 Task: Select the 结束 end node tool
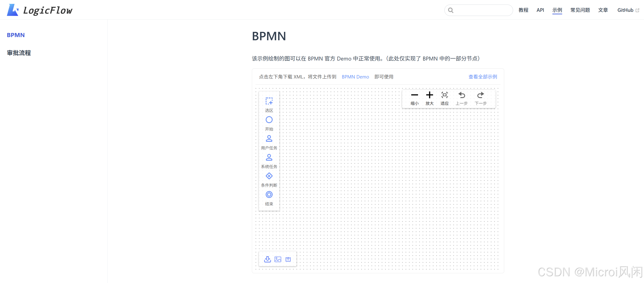tap(269, 195)
